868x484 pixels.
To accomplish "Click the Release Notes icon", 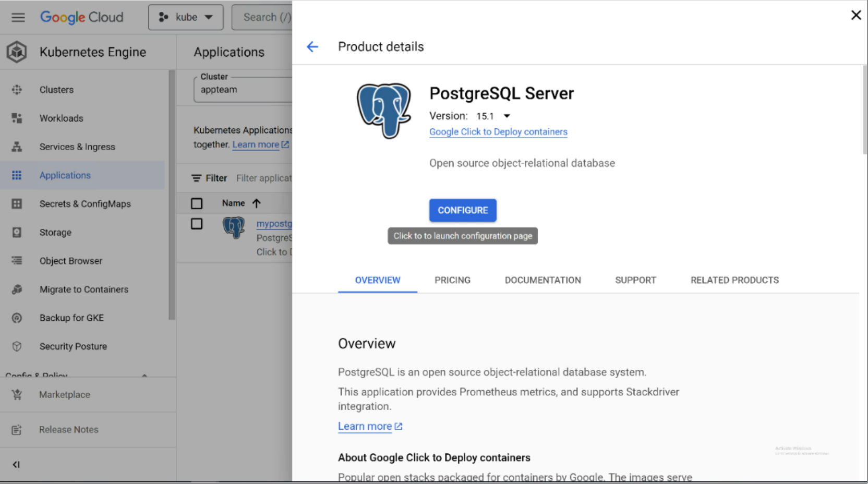I will point(17,430).
